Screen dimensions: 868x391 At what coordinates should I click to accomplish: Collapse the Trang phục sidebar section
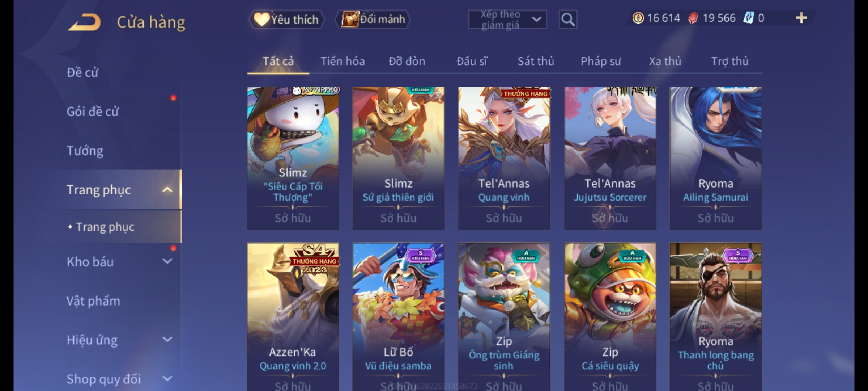(167, 190)
